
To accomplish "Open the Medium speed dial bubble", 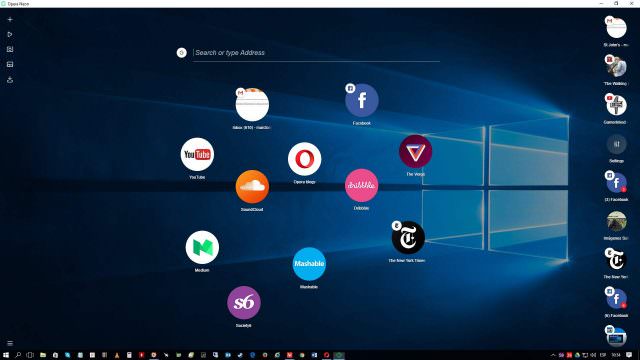I will click(x=202, y=247).
